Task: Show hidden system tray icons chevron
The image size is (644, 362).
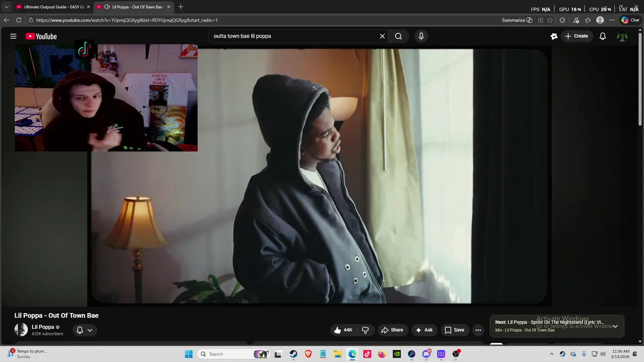Action: [551, 354]
